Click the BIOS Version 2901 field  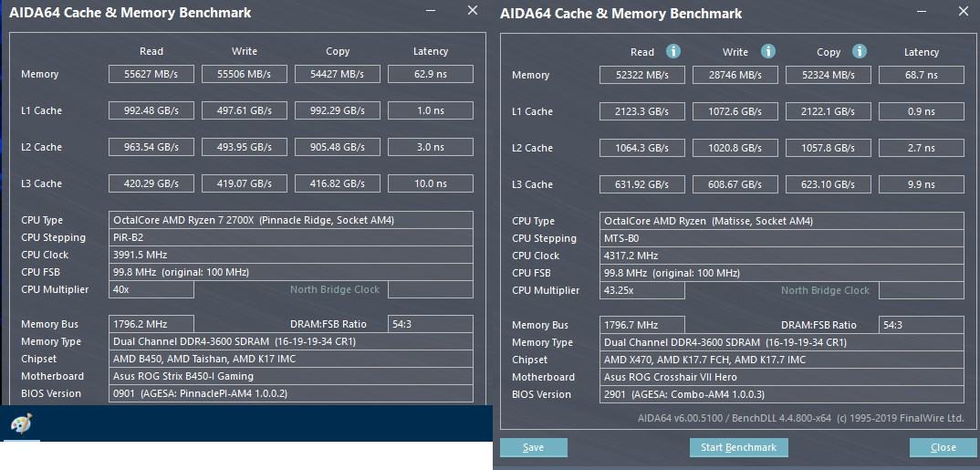click(x=781, y=394)
